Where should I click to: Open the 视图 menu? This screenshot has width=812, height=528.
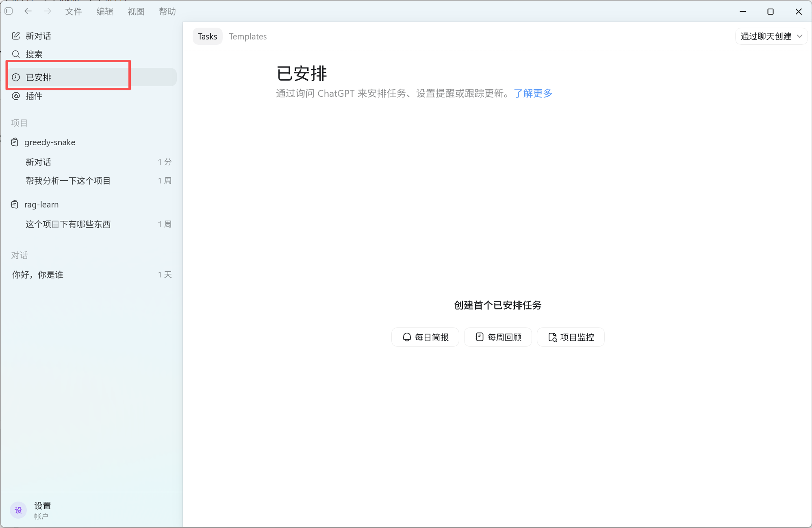[136, 11]
